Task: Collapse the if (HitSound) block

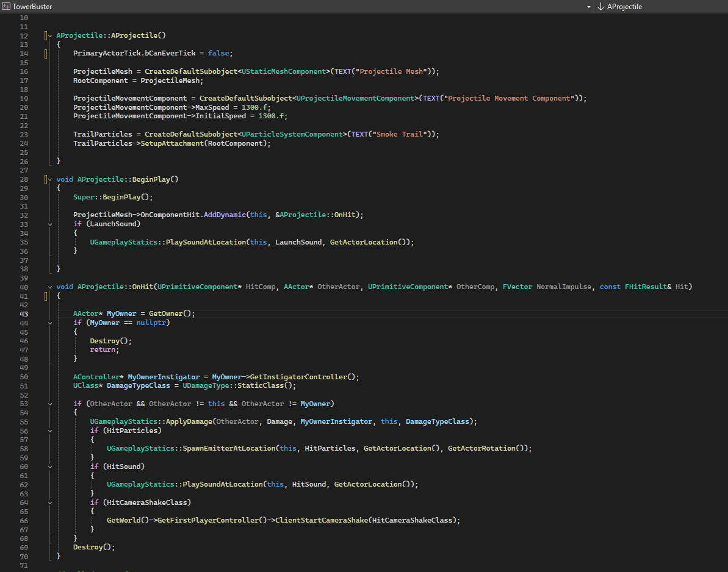Action: pos(51,467)
